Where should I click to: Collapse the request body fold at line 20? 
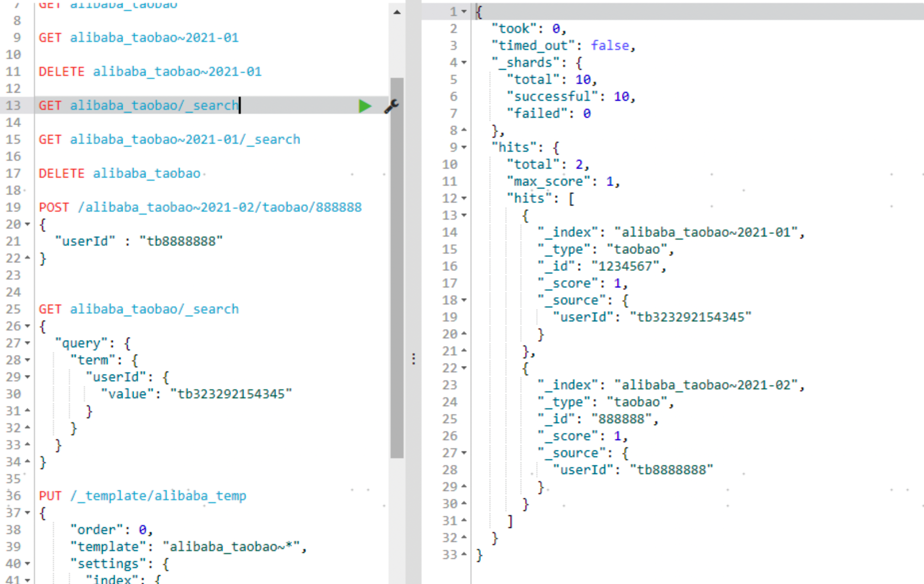point(27,225)
